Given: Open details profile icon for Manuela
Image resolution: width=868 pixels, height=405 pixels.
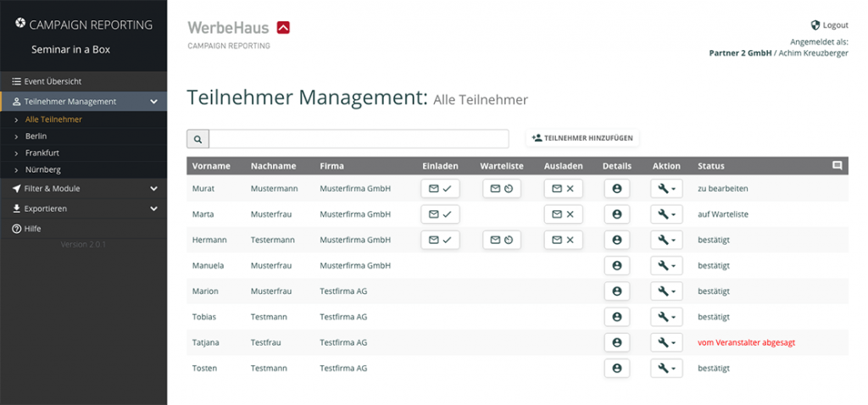Looking at the screenshot, I should 617,265.
